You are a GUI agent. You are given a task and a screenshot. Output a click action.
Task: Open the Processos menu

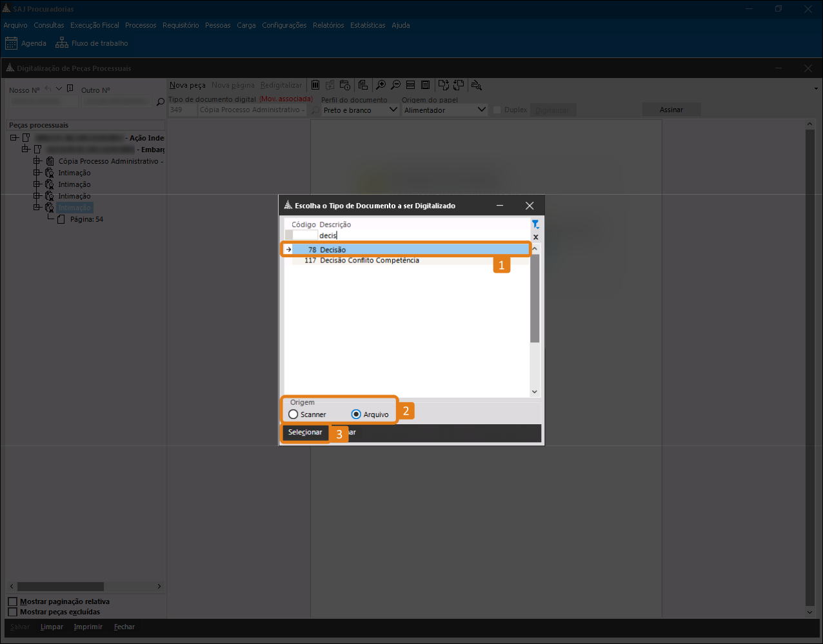(x=141, y=25)
